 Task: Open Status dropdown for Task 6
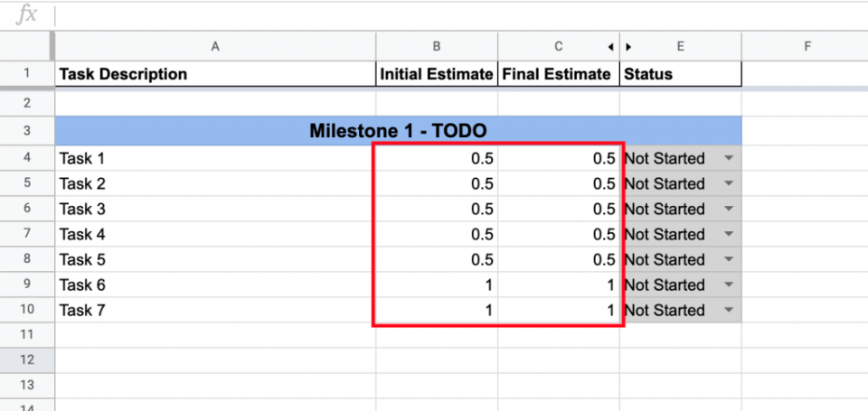tap(729, 285)
